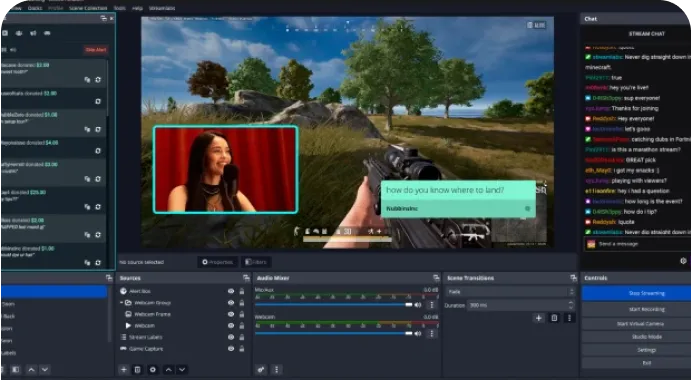This screenshot has width=691, height=380.
Task: Adjust the Mic/Aux volume slider
Action: tap(334, 305)
